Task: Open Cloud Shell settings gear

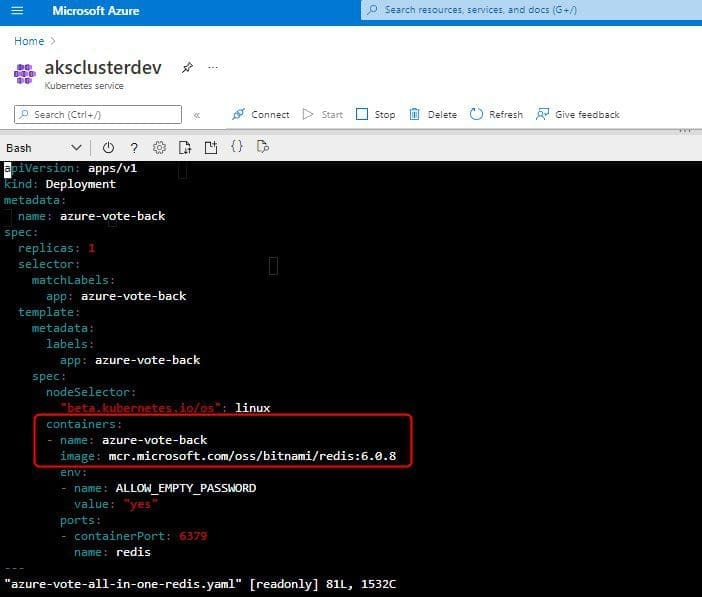Action: pyautogui.click(x=159, y=147)
